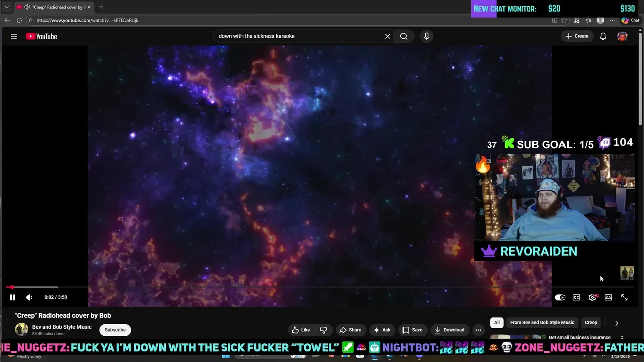Go to the YouTube home logo
This screenshot has height=362, width=644.
coord(41,36)
